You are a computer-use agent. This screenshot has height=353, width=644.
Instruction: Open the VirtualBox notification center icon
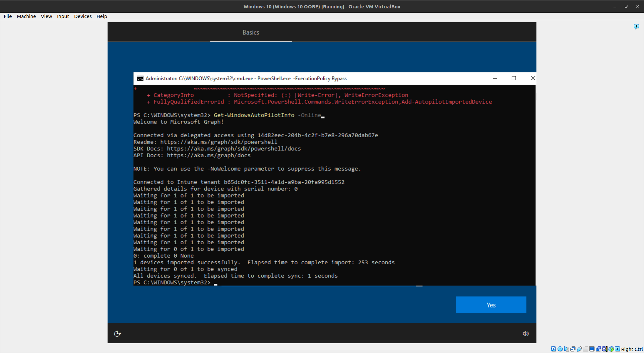coord(636,26)
